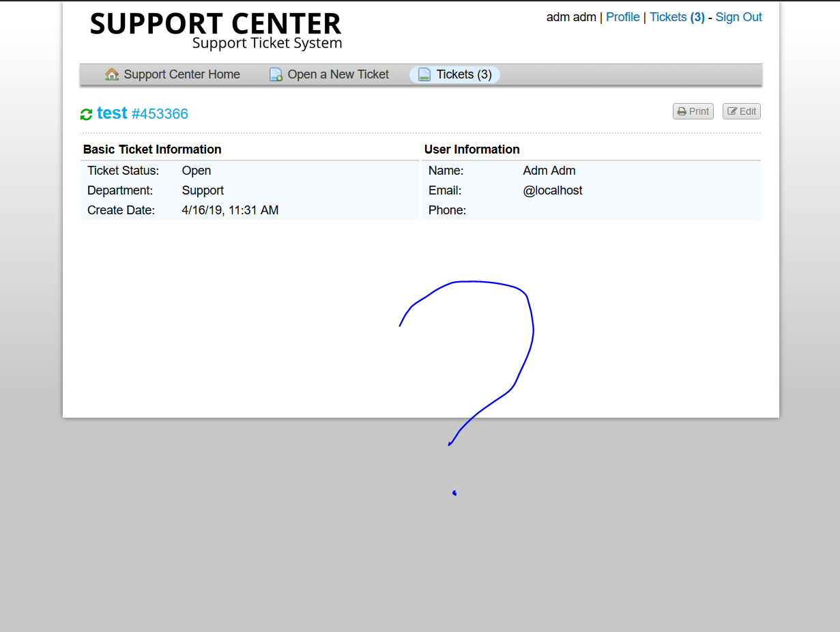Click the email value @localhost
This screenshot has width=840, height=632.
click(553, 190)
